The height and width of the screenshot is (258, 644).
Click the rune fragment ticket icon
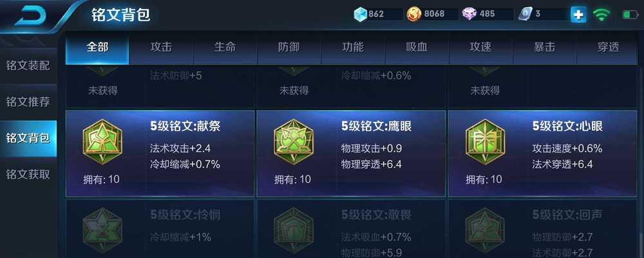pyautogui.click(x=524, y=14)
